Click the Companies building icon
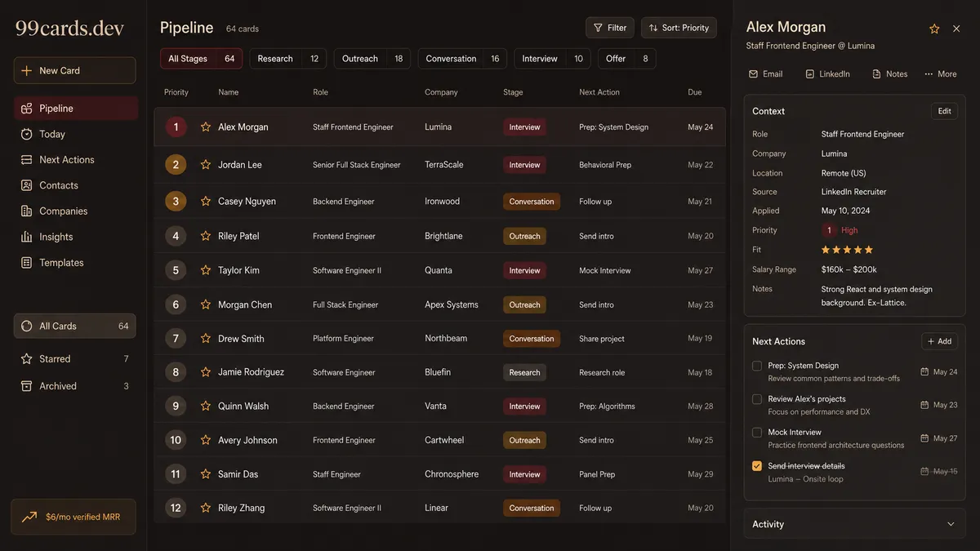980x551 pixels. click(26, 211)
